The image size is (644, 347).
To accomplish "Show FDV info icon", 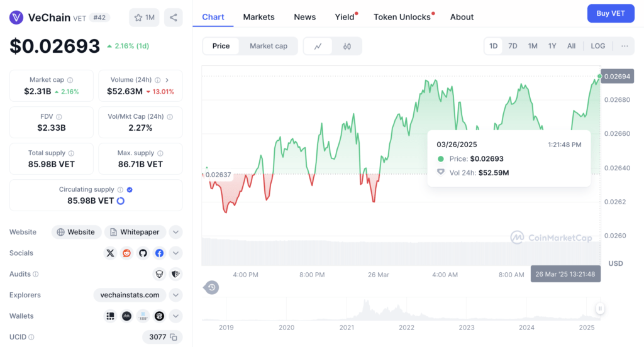I will [59, 117].
